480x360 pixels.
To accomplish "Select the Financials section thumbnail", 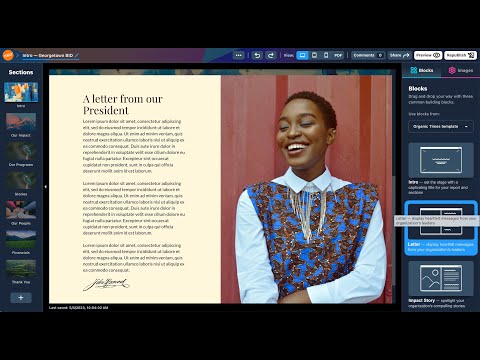I will 21,240.
